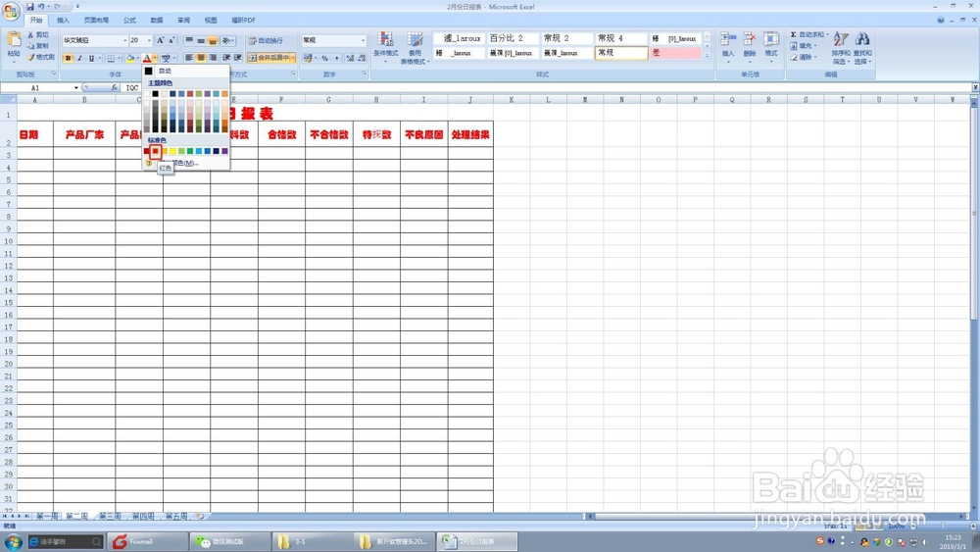
Task: Apply the 百分比 2 cell style
Action: [513, 38]
